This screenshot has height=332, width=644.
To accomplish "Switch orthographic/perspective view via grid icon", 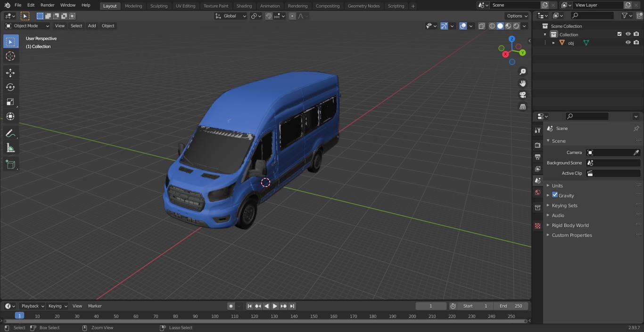I will (x=522, y=107).
